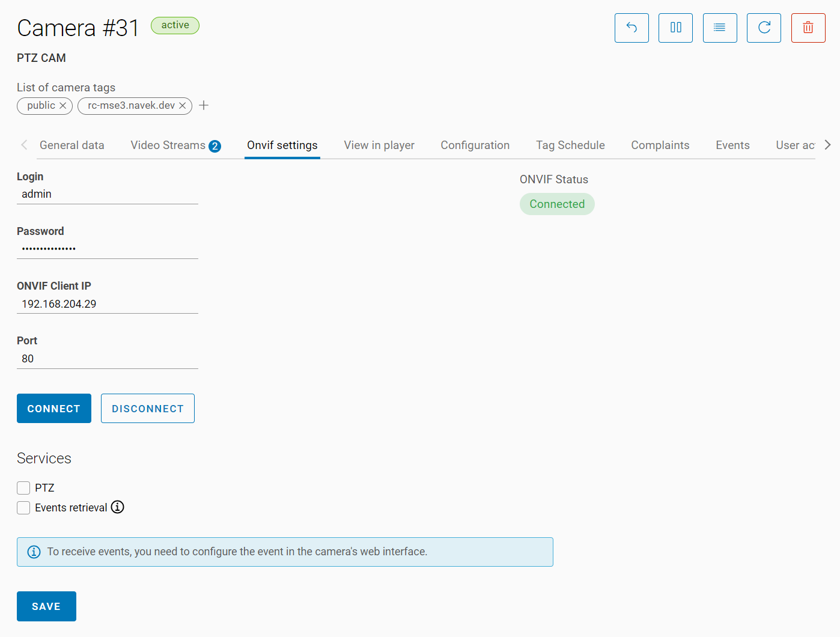The width and height of the screenshot is (840, 637).
Task: Remove the rc-mse3.navek.dev tag
Action: [183, 106]
